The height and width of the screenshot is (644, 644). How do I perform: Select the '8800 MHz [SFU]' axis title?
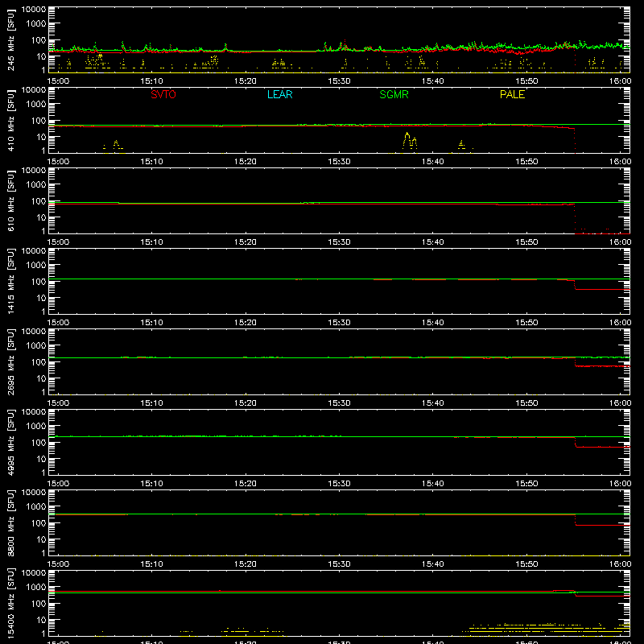pos(10,522)
